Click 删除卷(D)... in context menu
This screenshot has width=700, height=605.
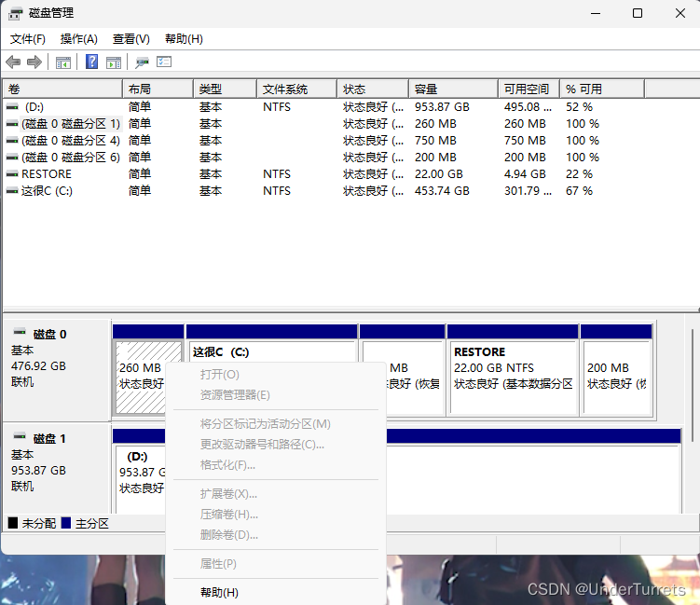coord(276,535)
